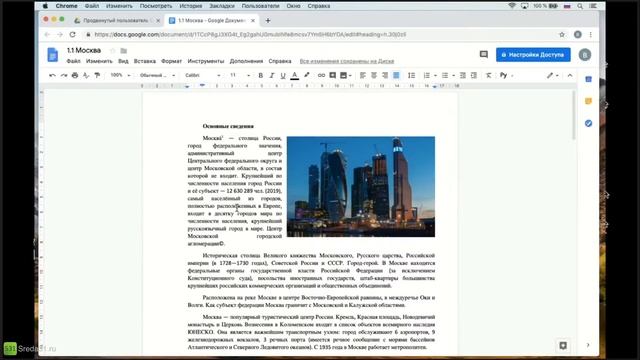This screenshot has width=640, height=360.
Task: Align text to the left
Action: (362, 76)
